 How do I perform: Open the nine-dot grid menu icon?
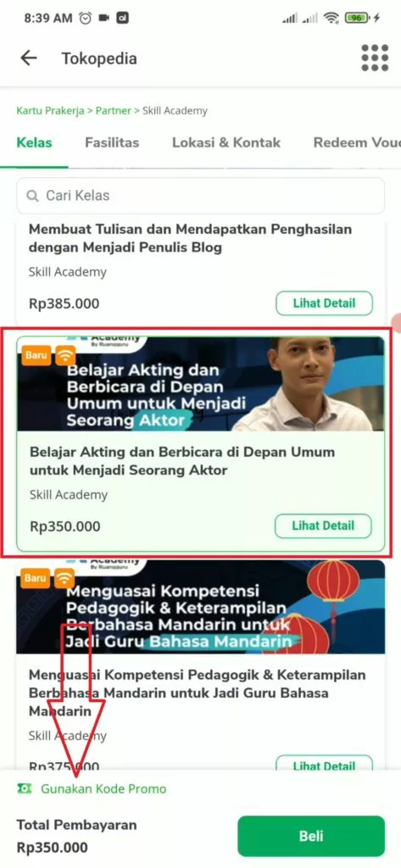(x=375, y=58)
